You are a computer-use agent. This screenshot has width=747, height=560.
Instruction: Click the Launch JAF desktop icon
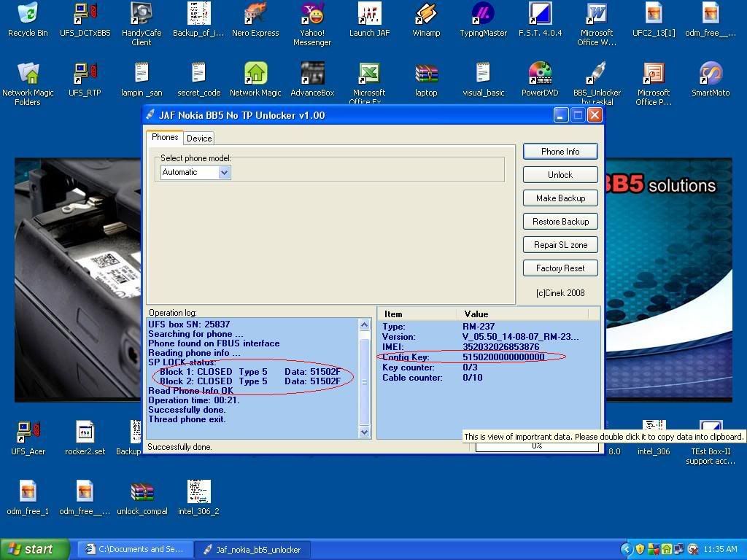(369, 20)
